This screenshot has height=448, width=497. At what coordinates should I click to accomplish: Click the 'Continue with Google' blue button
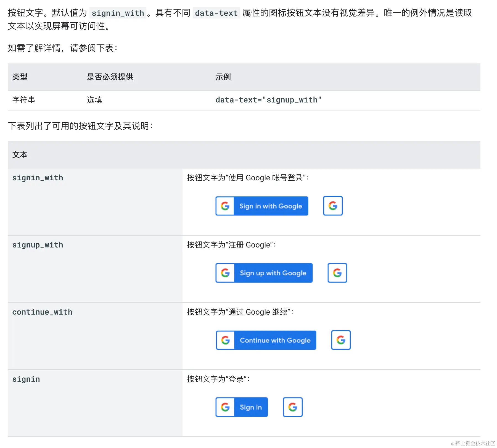266,340
